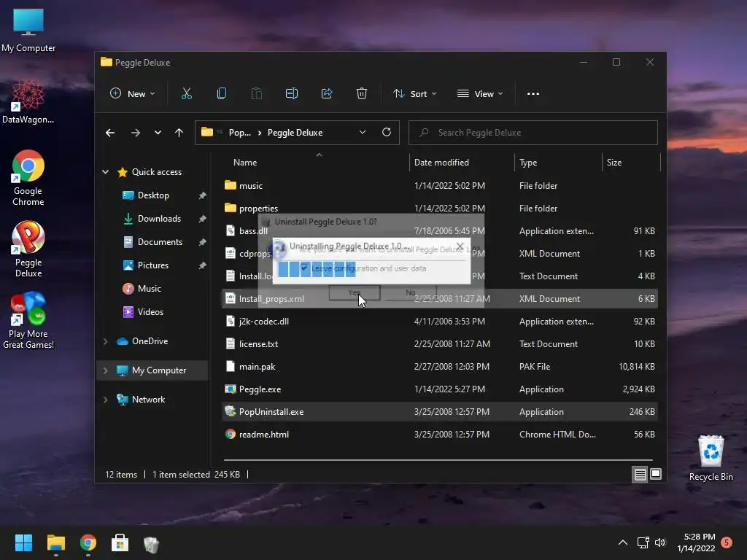The width and height of the screenshot is (747, 560).
Task: Collapse the Quick access tree
Action: pos(105,172)
